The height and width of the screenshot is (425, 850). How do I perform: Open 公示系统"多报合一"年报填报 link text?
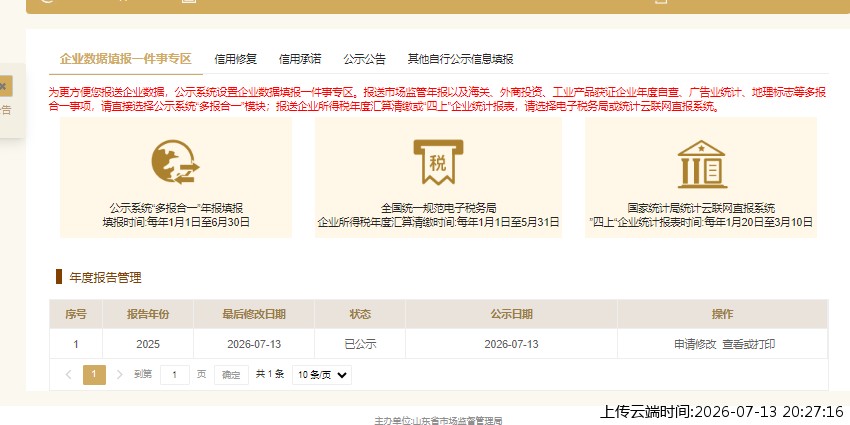point(176,208)
